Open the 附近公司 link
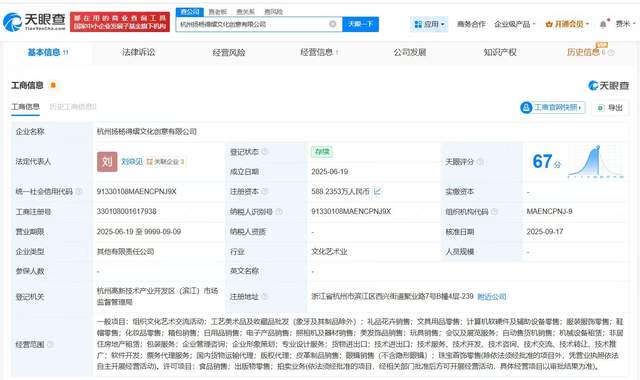The width and height of the screenshot is (640, 380). (x=491, y=297)
